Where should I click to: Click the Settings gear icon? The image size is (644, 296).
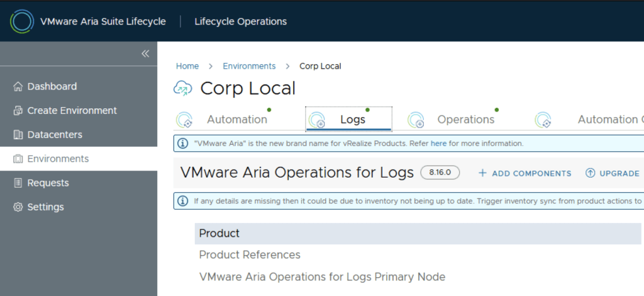18,207
